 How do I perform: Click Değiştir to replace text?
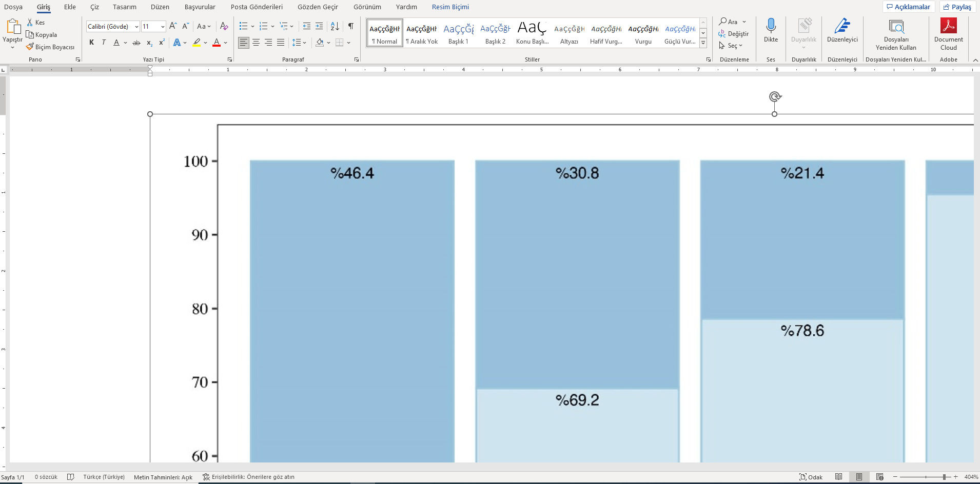point(734,34)
